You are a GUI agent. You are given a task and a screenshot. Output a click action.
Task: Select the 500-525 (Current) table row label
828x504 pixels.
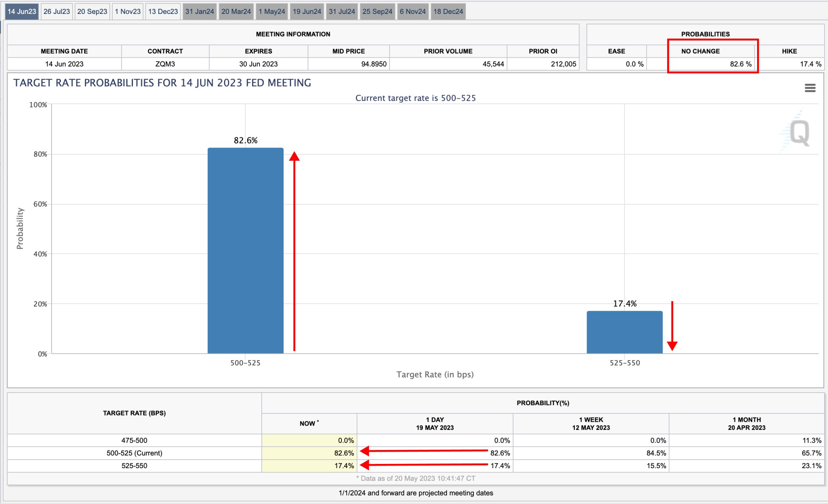(x=134, y=453)
